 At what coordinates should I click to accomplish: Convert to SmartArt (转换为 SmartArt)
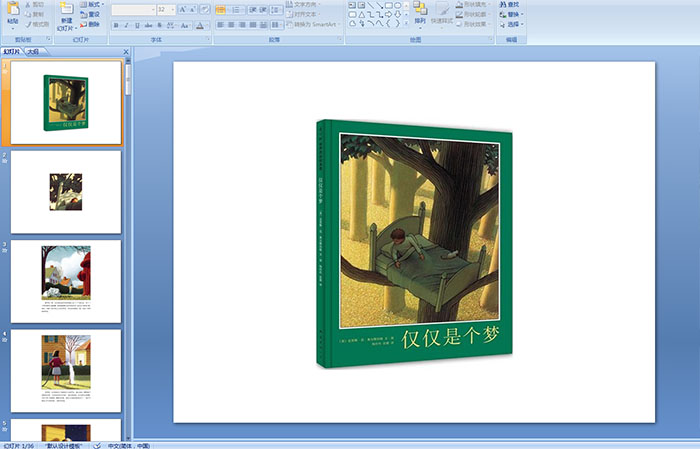tap(313, 24)
